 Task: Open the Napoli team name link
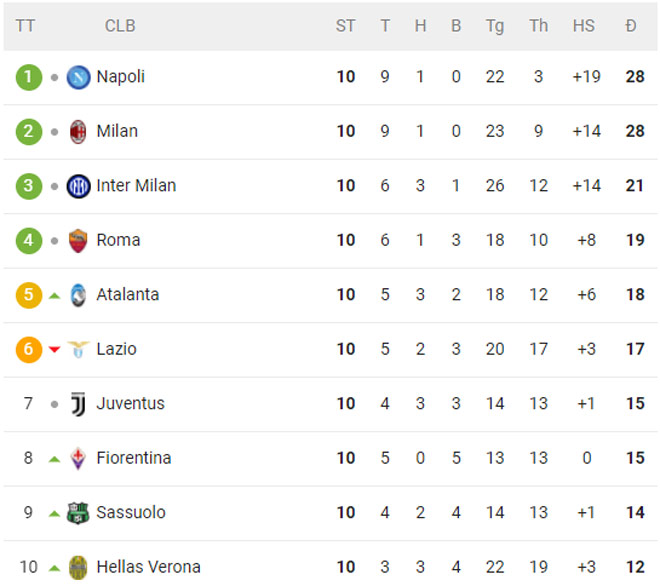click(121, 77)
